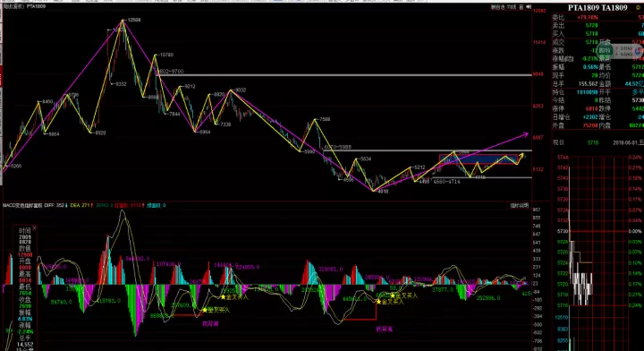Click the colorful icon on the floating widget
This screenshot has width=644, height=351.
639,51
